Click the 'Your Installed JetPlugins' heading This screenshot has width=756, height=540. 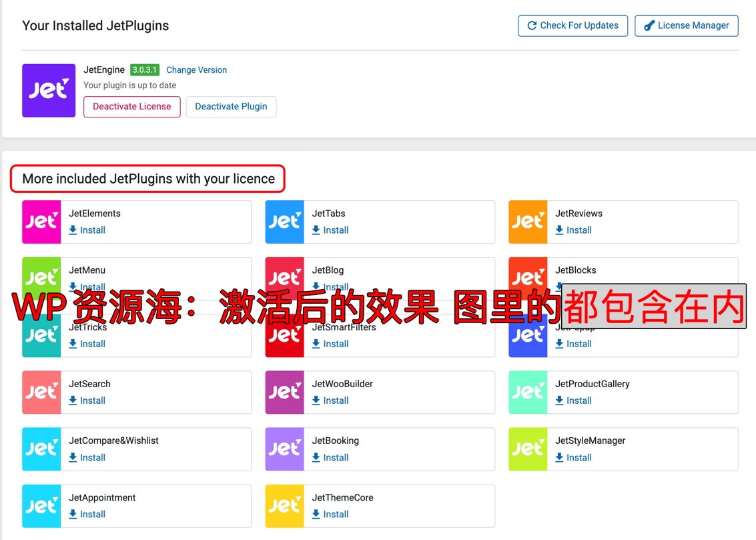pyautogui.click(x=95, y=25)
